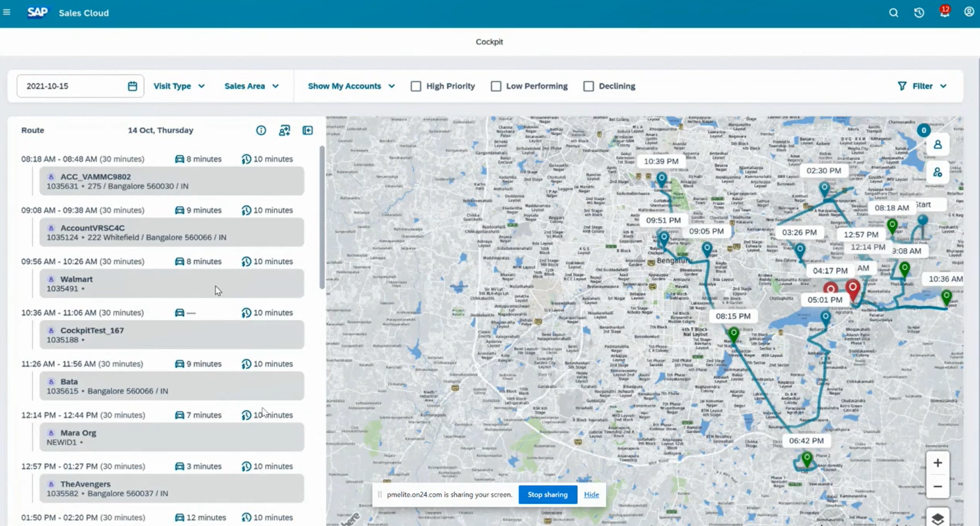The image size is (980, 526).
Task: Click the Sales Cloud title
Action: tap(84, 13)
